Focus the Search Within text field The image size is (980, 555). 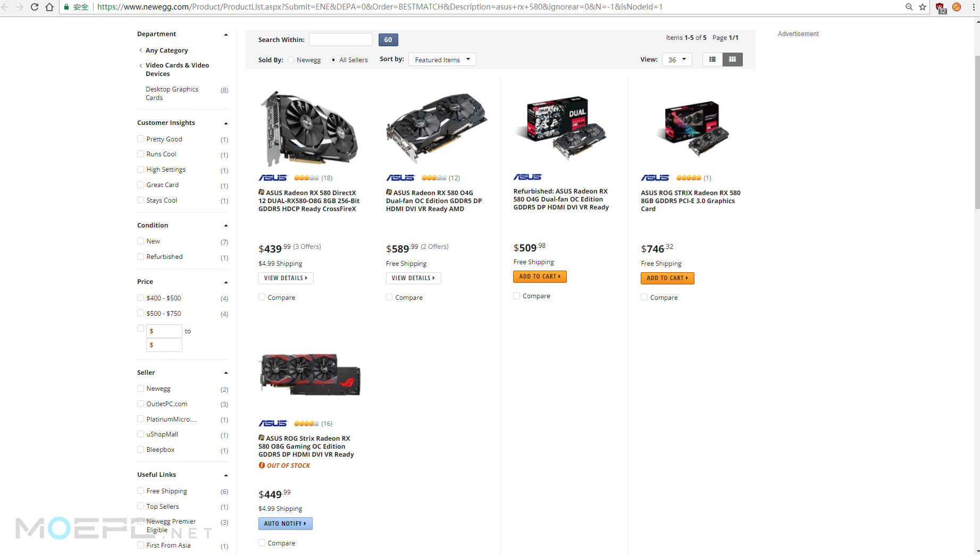(x=341, y=40)
